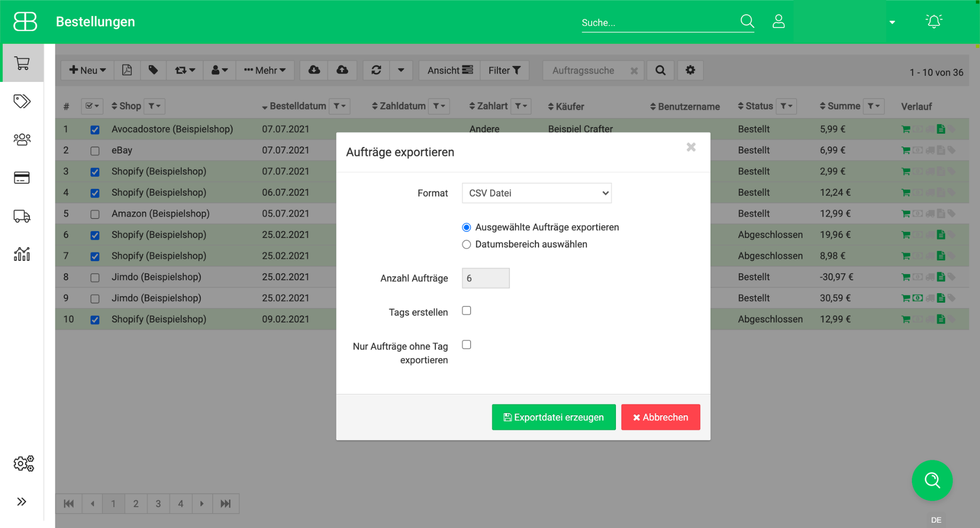Open the Mehr dropdown menu
This screenshot has width=980, height=528.
pos(265,70)
